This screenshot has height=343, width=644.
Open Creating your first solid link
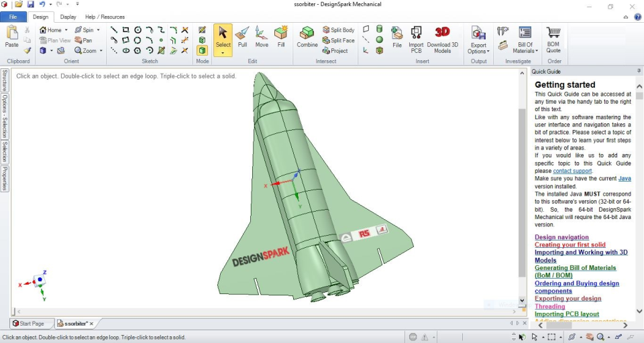pos(570,245)
